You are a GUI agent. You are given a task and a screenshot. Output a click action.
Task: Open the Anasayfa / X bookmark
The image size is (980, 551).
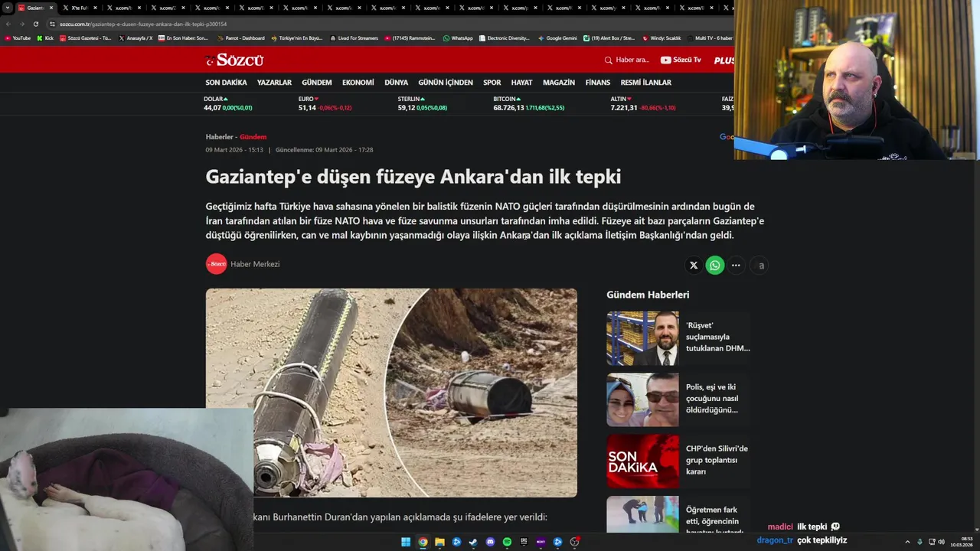[x=136, y=37]
